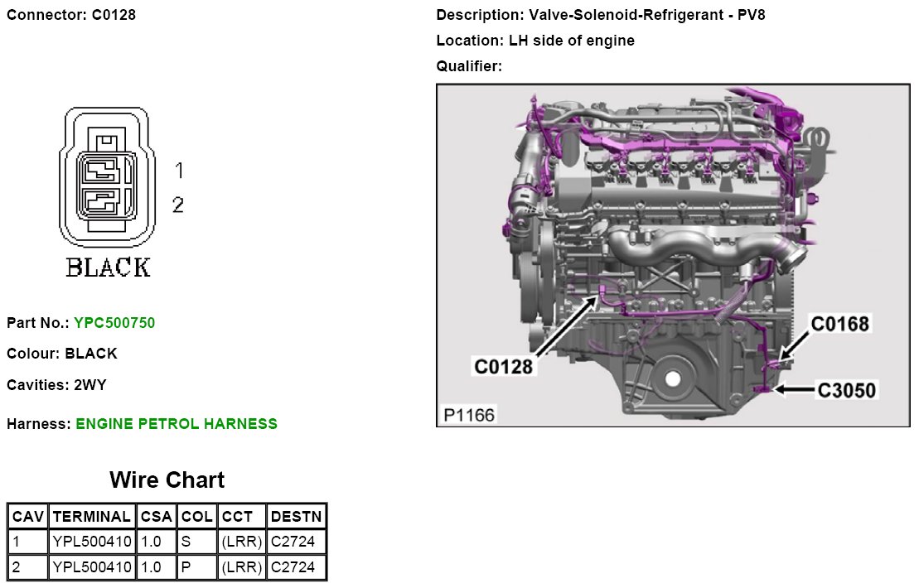Click the CSA column header

pos(156,517)
